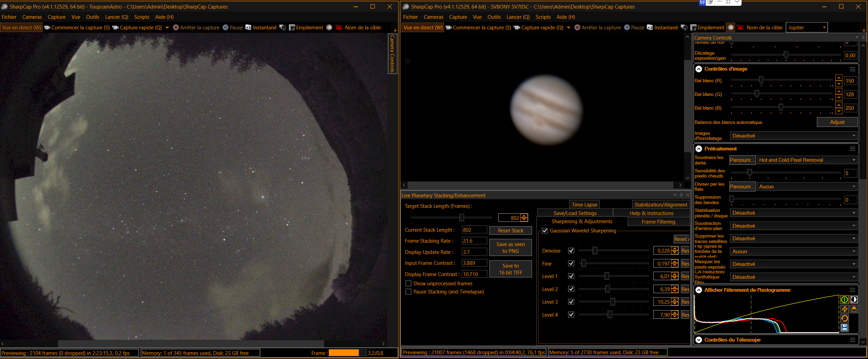
Task: Click Capture rapide in ToupcamAstro toolbar
Action: pos(137,27)
